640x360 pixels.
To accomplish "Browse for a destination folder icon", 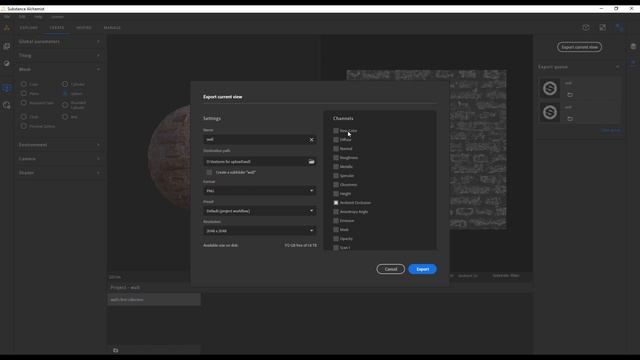I will coord(311,162).
